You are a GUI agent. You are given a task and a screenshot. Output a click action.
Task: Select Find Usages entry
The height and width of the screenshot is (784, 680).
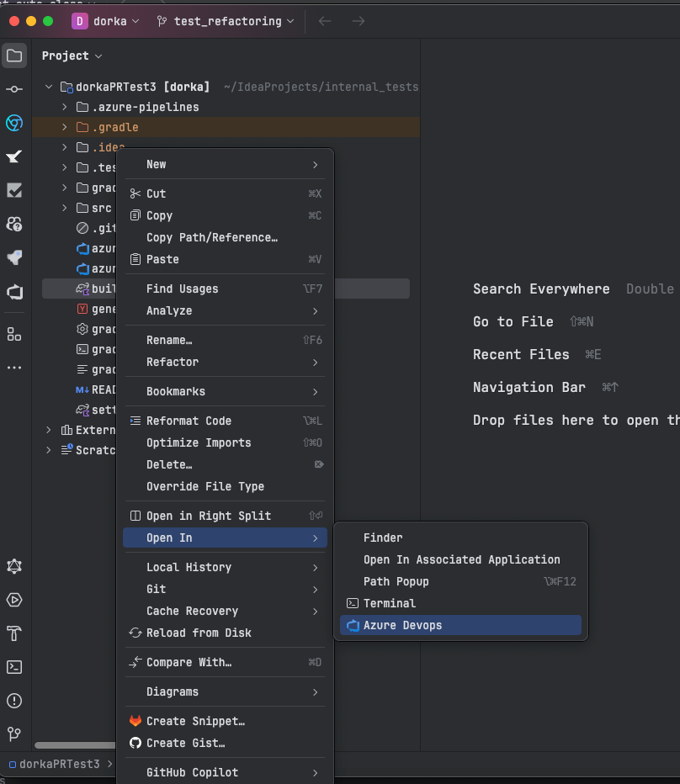[225, 289]
